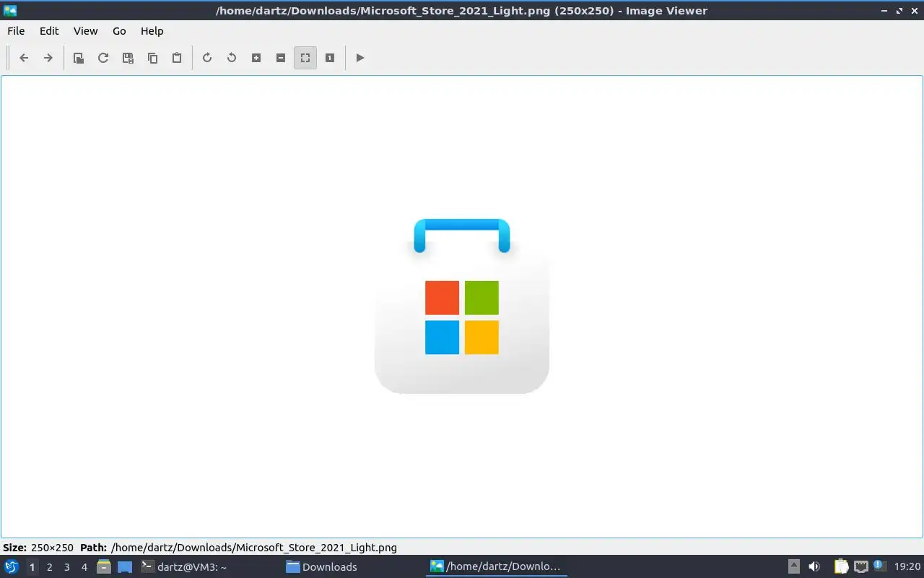The image size is (924, 578).
Task: Copy the image to clipboard
Action: click(x=152, y=58)
